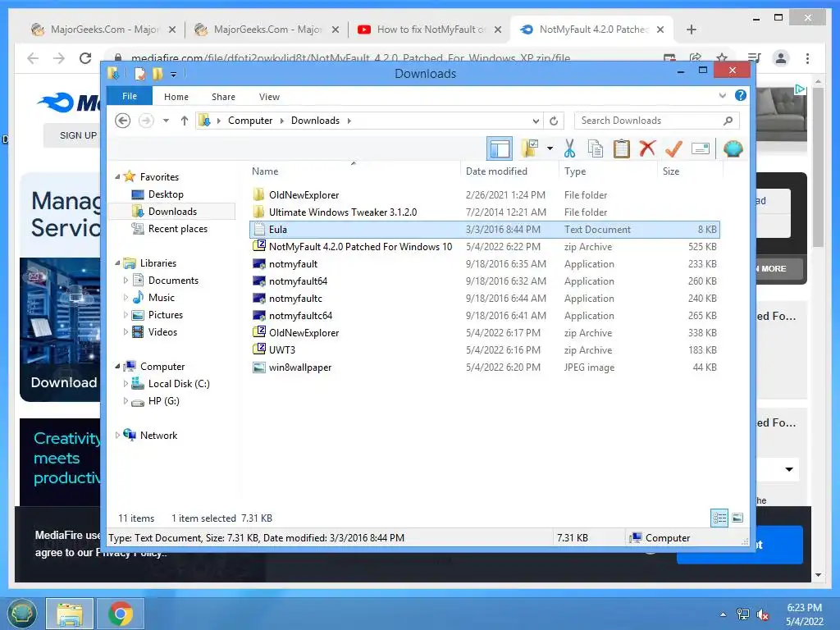Open the File ribbon tab

point(130,97)
